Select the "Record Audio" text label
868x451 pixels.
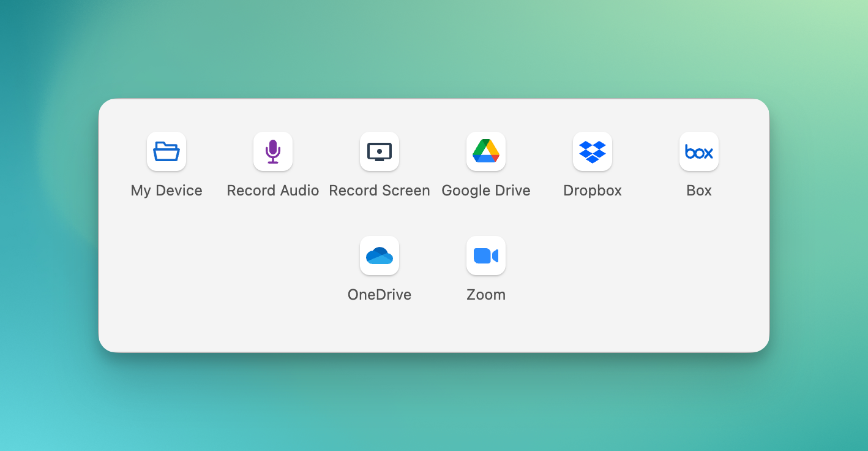(x=273, y=191)
